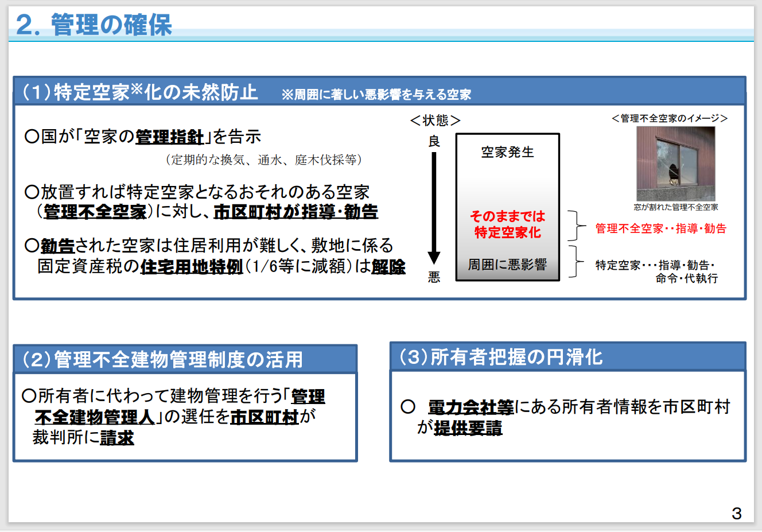Click the underlined text 電力会社等
Screen dimensions: 762x532
pos(471,407)
